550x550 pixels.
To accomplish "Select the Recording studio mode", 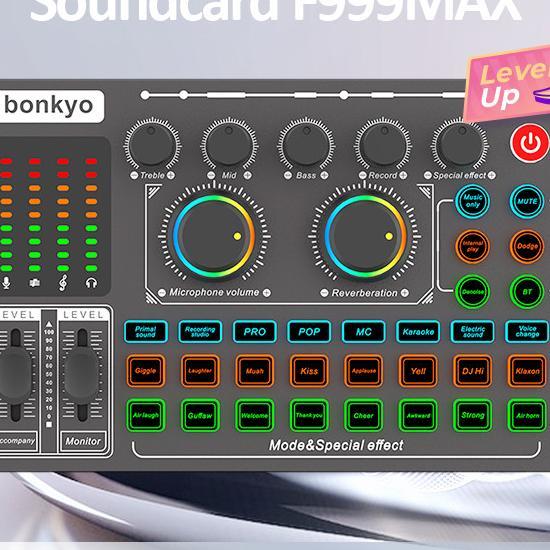I will [200, 331].
